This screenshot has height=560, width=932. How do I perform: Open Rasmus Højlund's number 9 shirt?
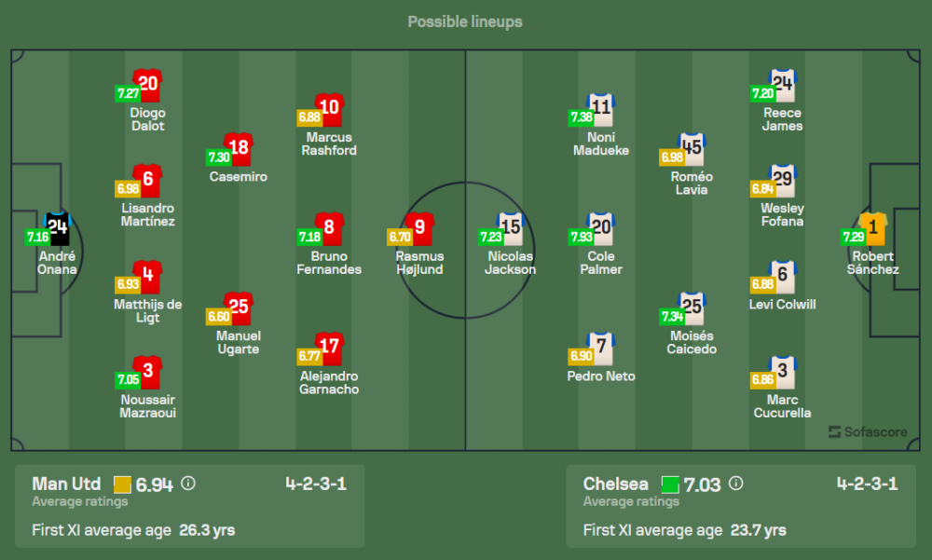click(420, 228)
